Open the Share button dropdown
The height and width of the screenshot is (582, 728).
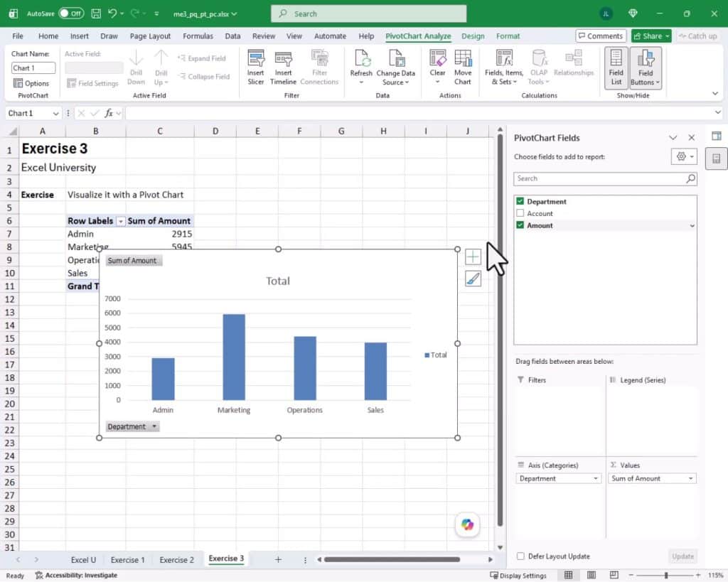(x=667, y=36)
